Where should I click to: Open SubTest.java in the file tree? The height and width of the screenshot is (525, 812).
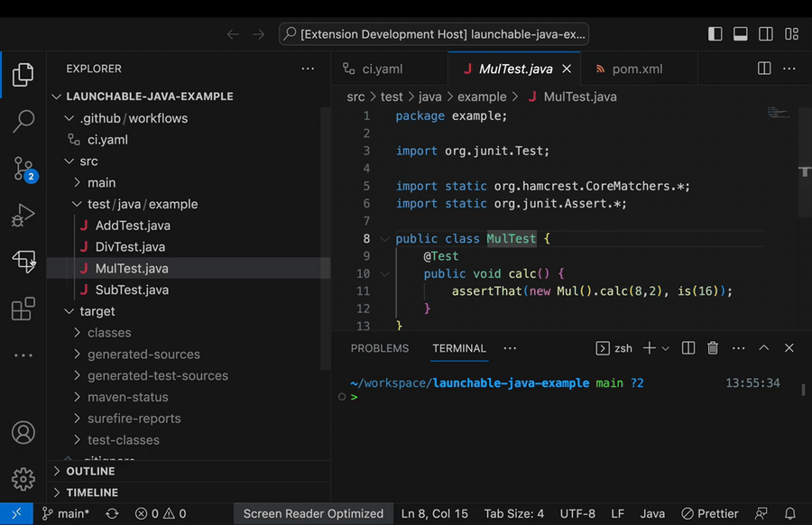[x=132, y=290]
